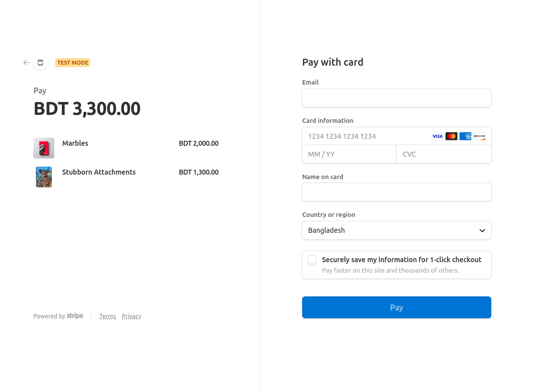Click the store merchant icon
Image resolution: width=555 pixels, height=392 pixels.
[40, 63]
